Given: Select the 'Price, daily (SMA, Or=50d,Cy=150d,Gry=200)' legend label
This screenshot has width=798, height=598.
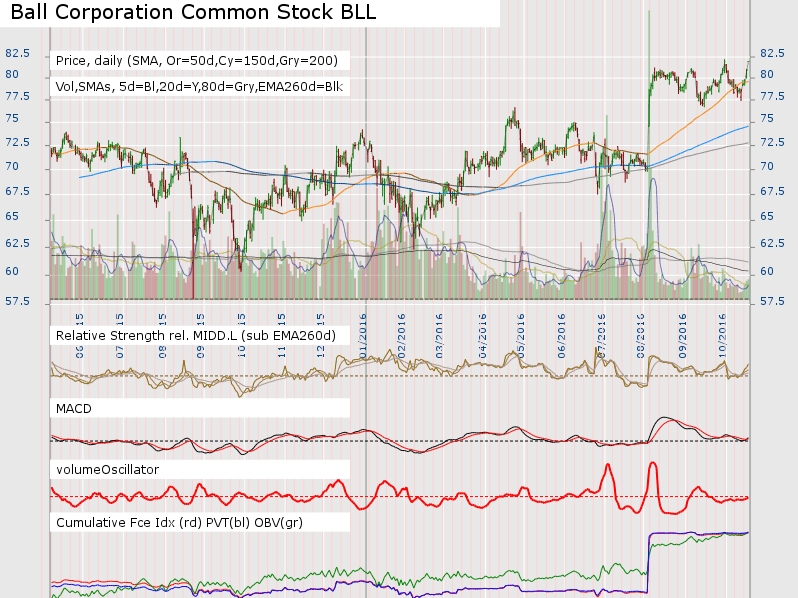Looking at the screenshot, I should pyautogui.click(x=197, y=61).
